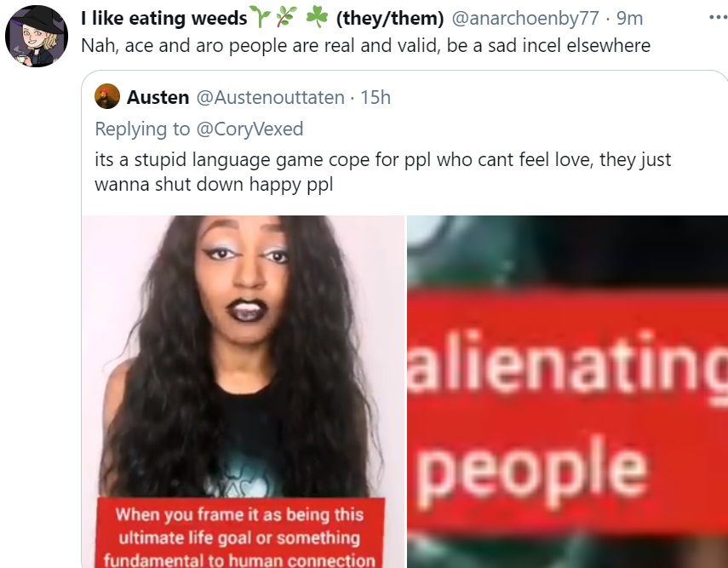
Task: Open the 'alienating people' right image
Action: (x=567, y=392)
